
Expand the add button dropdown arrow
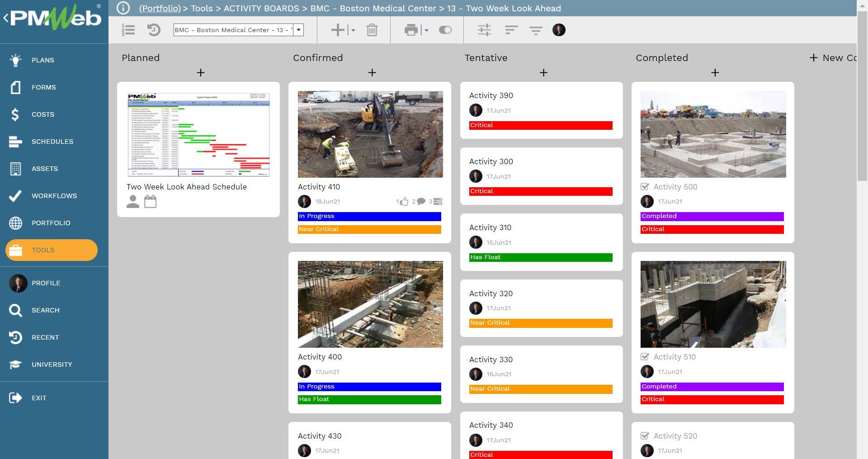pos(353,30)
